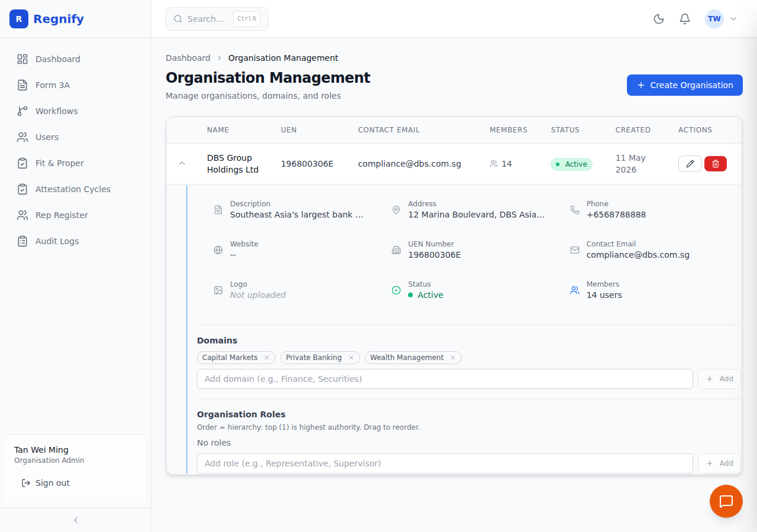Click the Website globe icon
The height and width of the screenshot is (532, 757).
coord(218,250)
